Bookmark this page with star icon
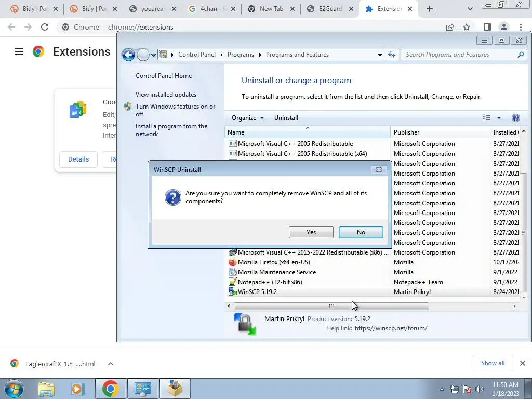 pos(467,27)
